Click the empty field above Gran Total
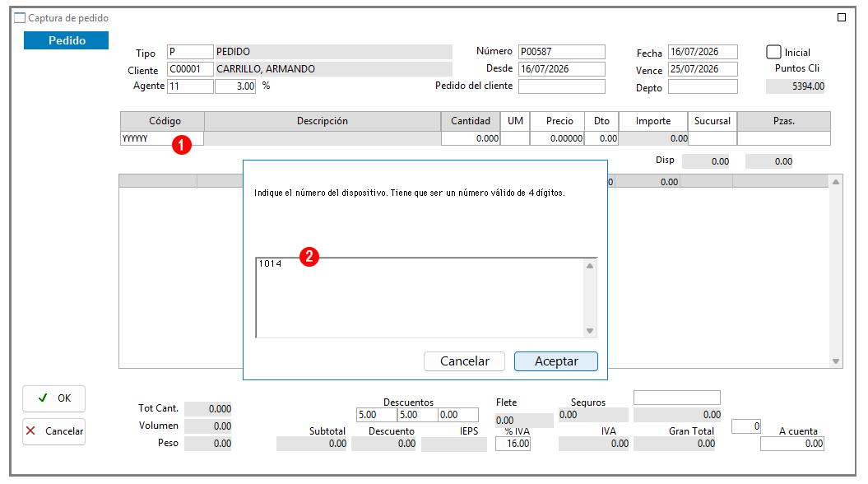868x484 pixels. point(676,398)
